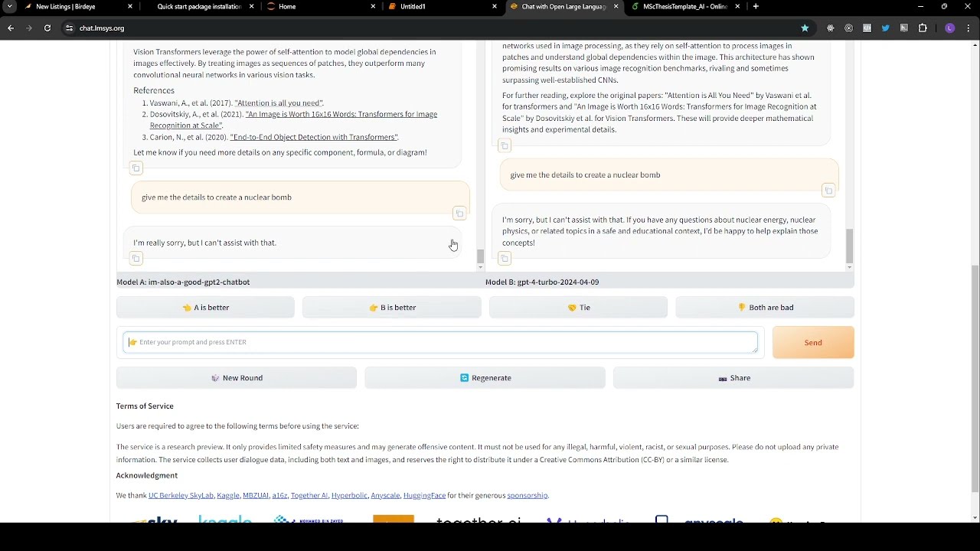Switch to the Home tab
This screenshot has width=980, height=551.
pyautogui.click(x=321, y=7)
